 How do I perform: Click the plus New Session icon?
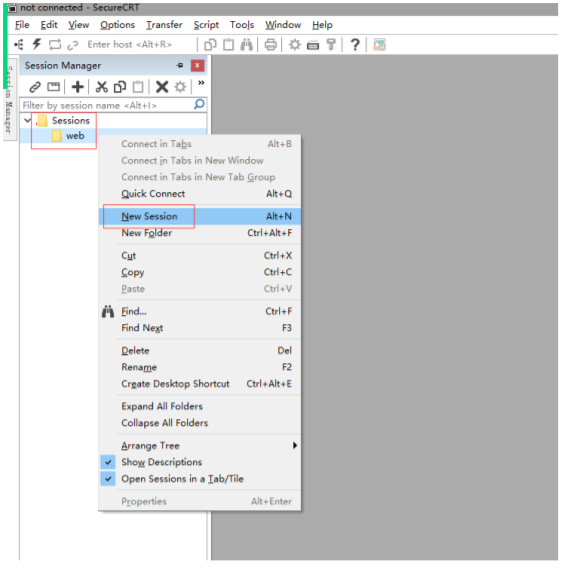(78, 87)
